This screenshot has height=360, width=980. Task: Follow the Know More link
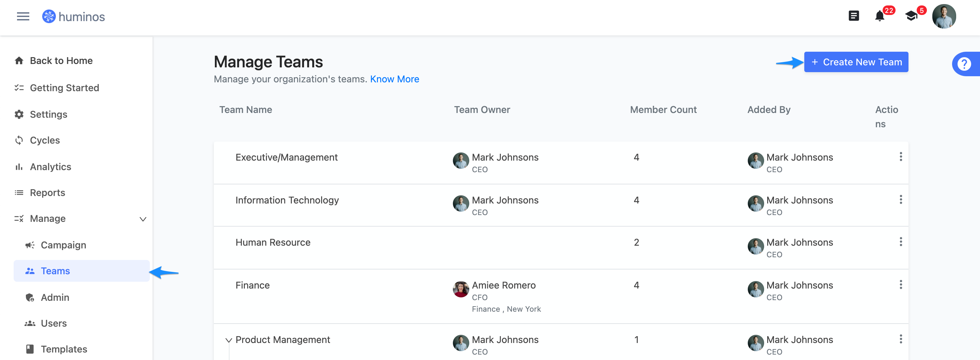(x=395, y=79)
